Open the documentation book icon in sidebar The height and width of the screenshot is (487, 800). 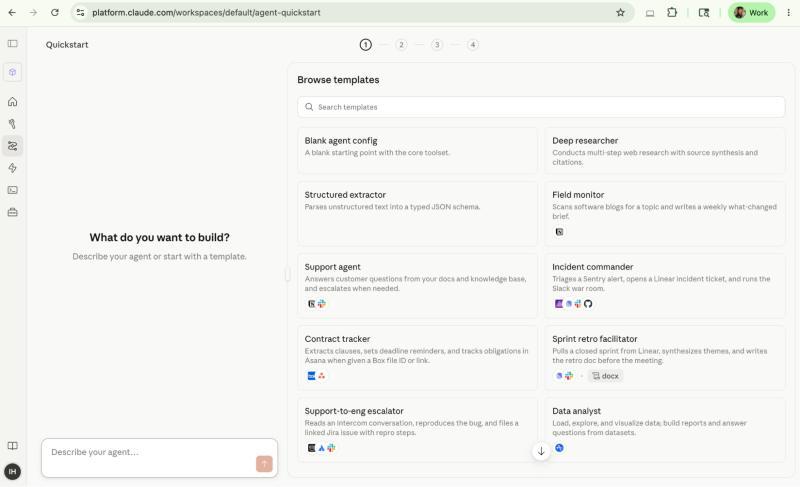point(13,446)
